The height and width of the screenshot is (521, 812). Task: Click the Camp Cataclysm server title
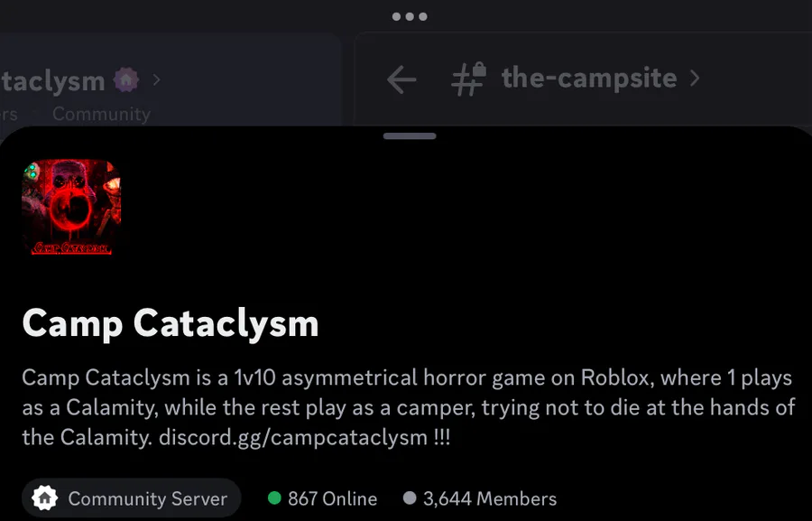(171, 323)
